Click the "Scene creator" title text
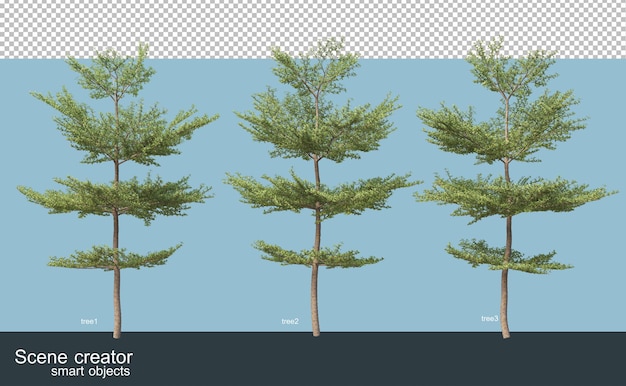This screenshot has height=386, width=626. point(74,357)
